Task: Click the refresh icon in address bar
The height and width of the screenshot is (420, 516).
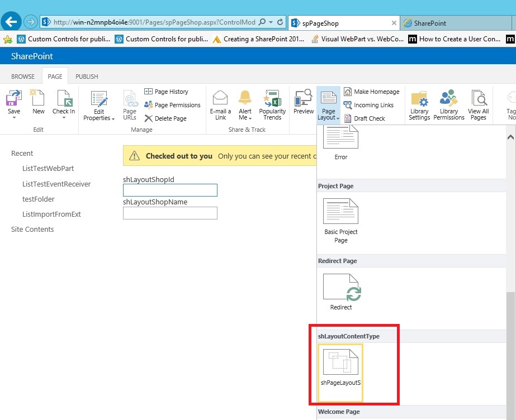Action: tap(280, 22)
